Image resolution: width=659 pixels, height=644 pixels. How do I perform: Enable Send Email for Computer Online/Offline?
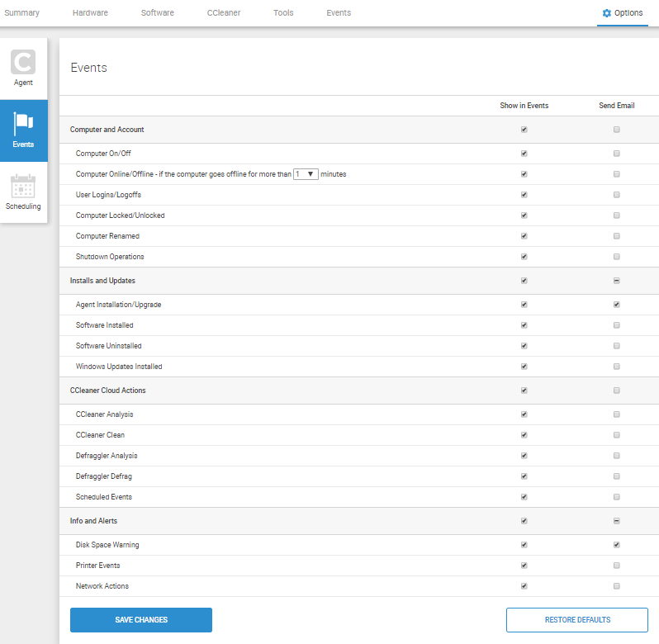pos(617,174)
